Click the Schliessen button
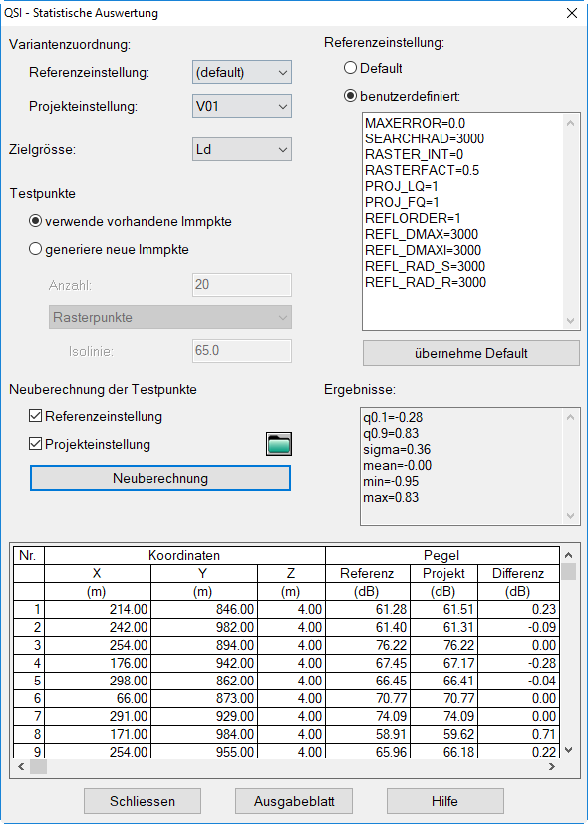Viewport: 588px width, 824px height. click(x=142, y=801)
